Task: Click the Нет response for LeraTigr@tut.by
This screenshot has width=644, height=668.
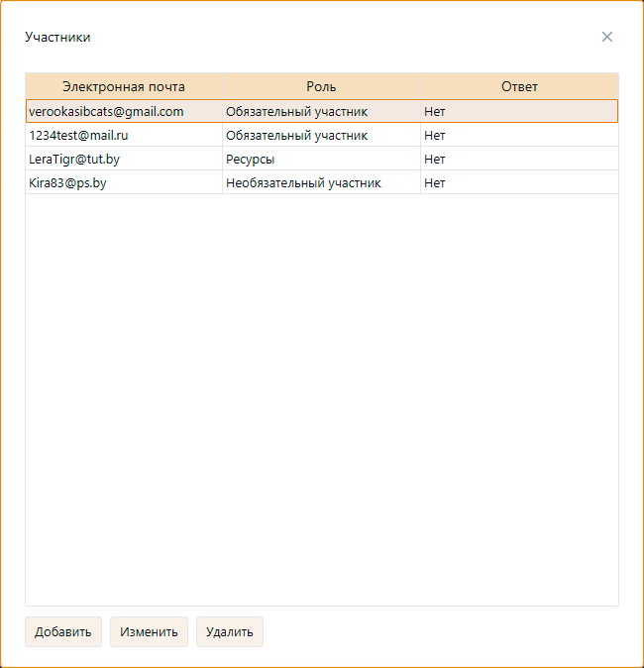Action: click(x=435, y=159)
